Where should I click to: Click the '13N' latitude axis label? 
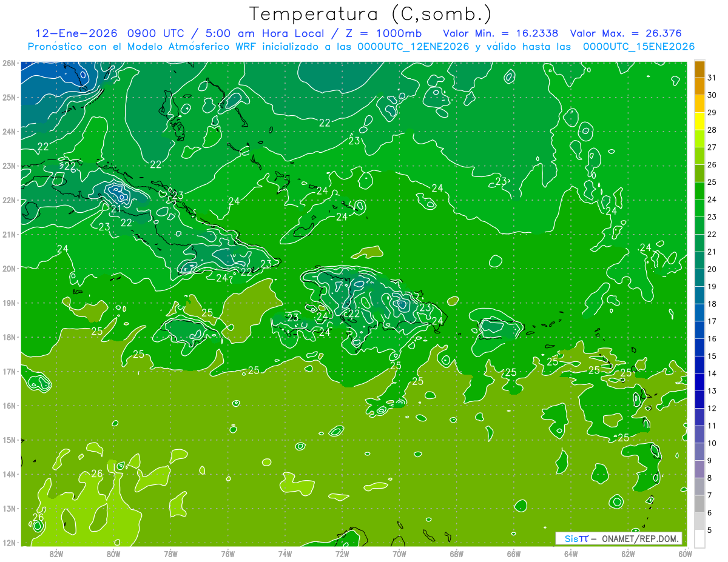(8, 508)
